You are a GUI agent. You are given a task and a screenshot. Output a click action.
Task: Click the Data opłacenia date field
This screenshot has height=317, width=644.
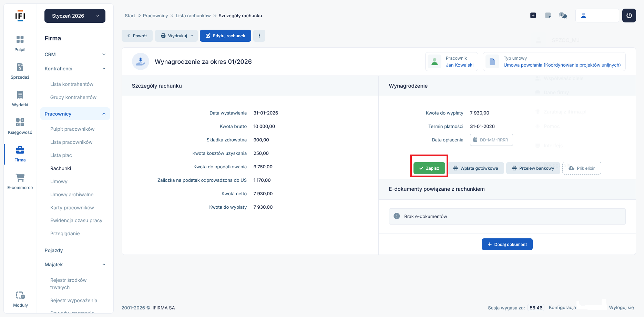pyautogui.click(x=491, y=140)
